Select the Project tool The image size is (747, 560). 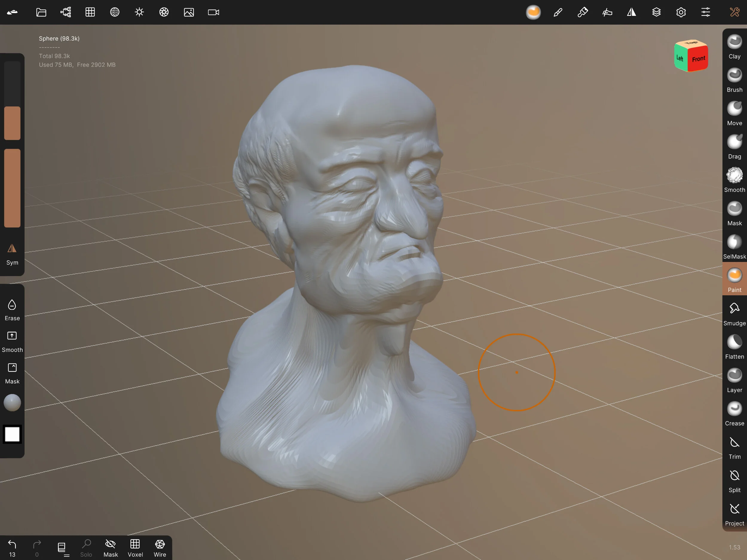coord(734,515)
